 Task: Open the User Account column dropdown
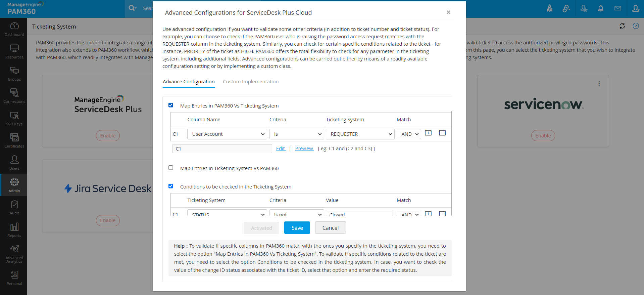click(227, 134)
